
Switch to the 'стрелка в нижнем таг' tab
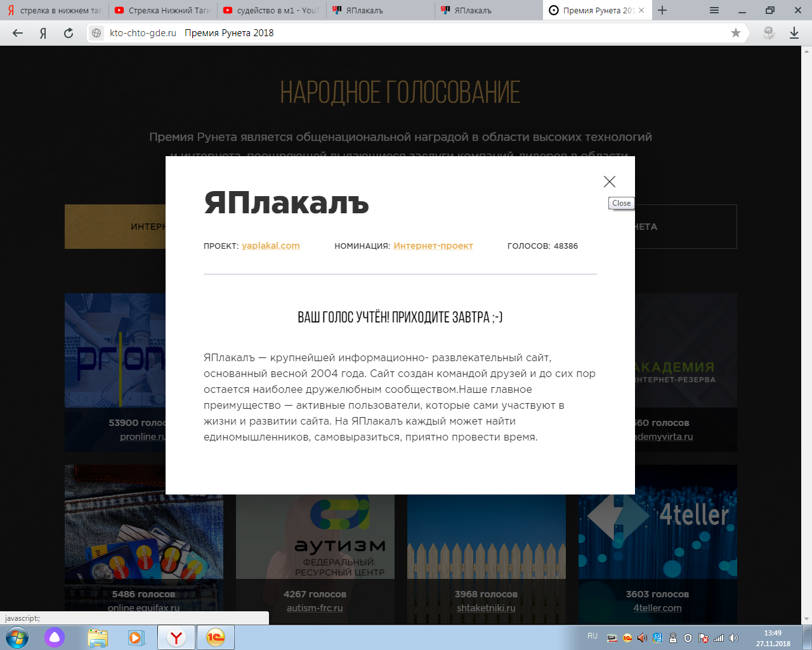[55, 10]
